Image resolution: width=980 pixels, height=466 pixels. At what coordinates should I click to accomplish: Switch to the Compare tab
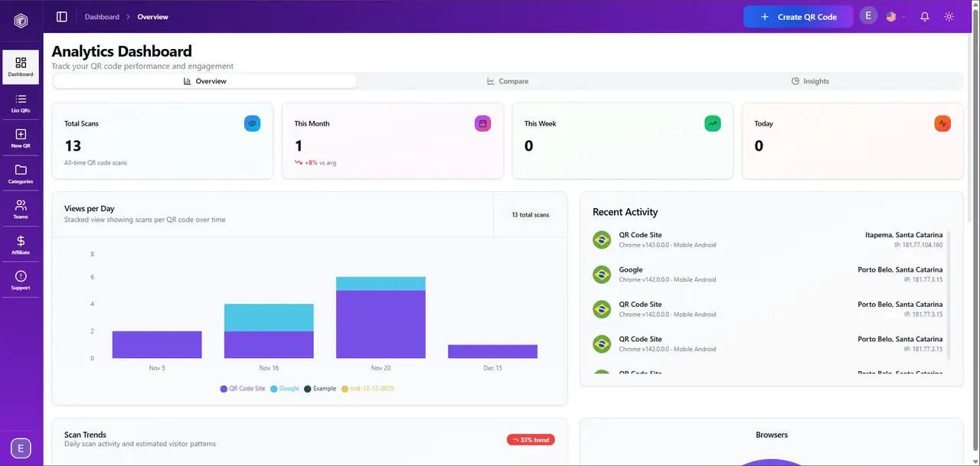coord(508,80)
